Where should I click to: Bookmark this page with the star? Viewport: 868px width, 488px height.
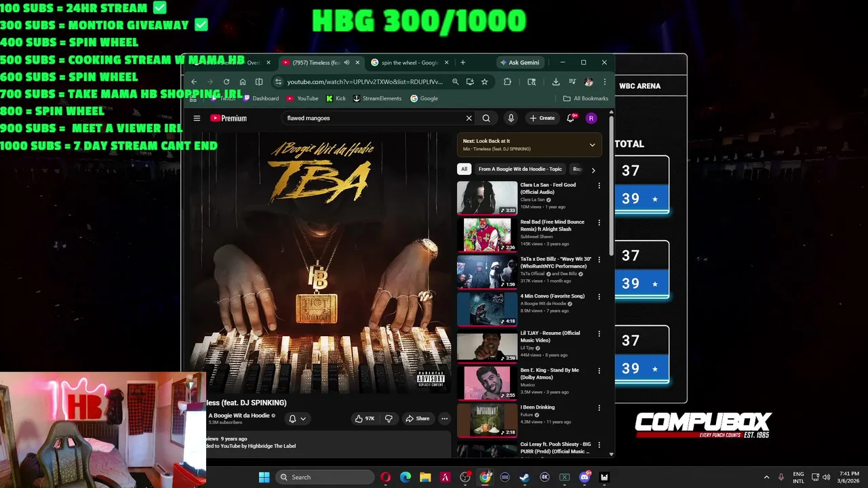point(484,82)
